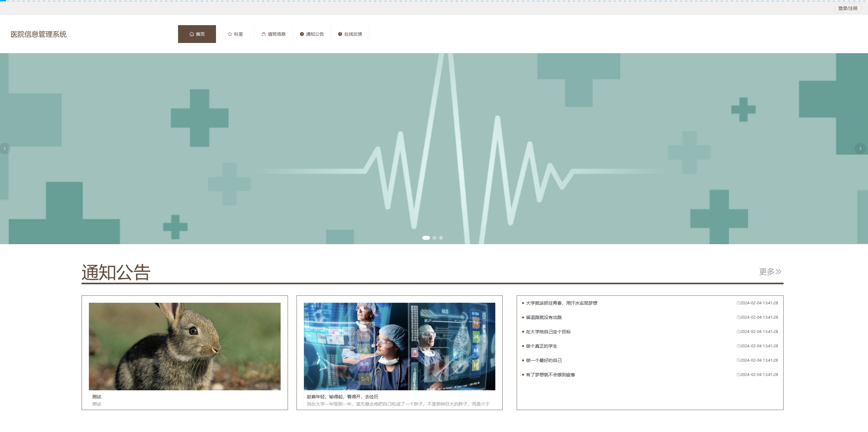The image size is (868, 432).
Task: Select the second carousel indicator dot
Action: (434, 238)
